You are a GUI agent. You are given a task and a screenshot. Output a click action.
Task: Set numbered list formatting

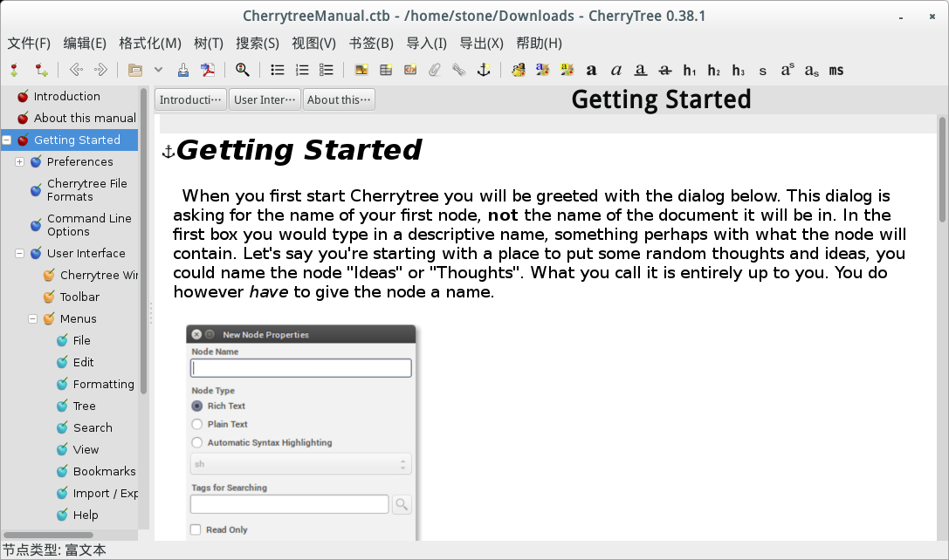302,70
